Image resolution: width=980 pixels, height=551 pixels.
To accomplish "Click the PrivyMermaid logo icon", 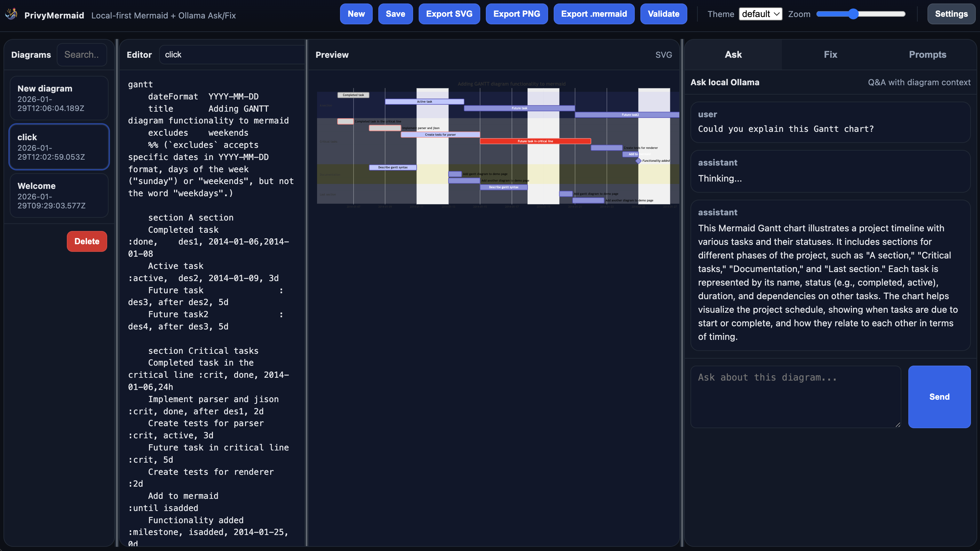I will coord(11,14).
